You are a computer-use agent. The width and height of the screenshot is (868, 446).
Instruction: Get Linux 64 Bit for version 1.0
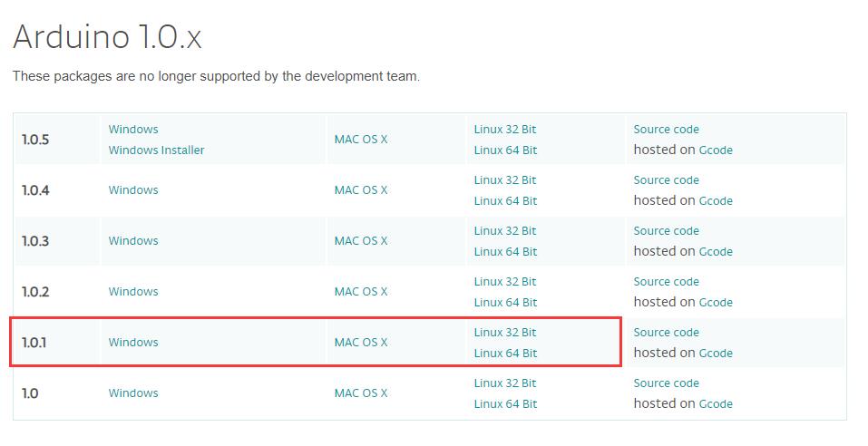point(505,405)
